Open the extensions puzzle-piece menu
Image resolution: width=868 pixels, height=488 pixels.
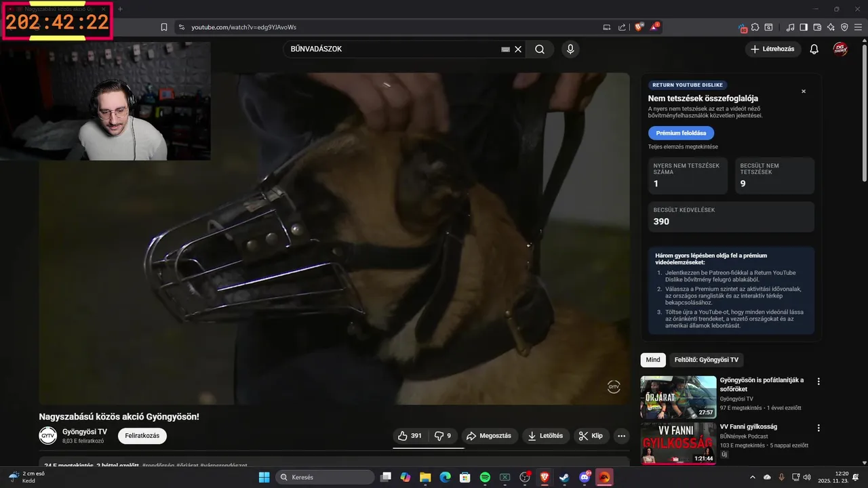(756, 27)
